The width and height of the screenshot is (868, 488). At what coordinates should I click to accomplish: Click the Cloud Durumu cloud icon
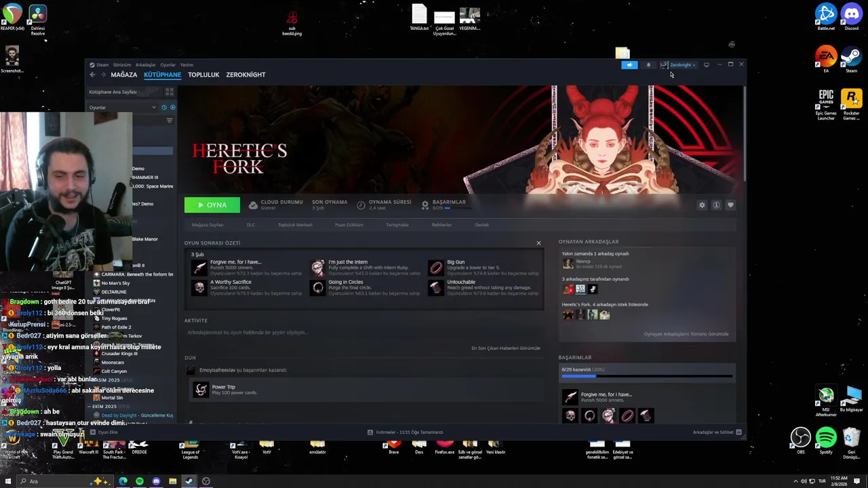tap(253, 205)
